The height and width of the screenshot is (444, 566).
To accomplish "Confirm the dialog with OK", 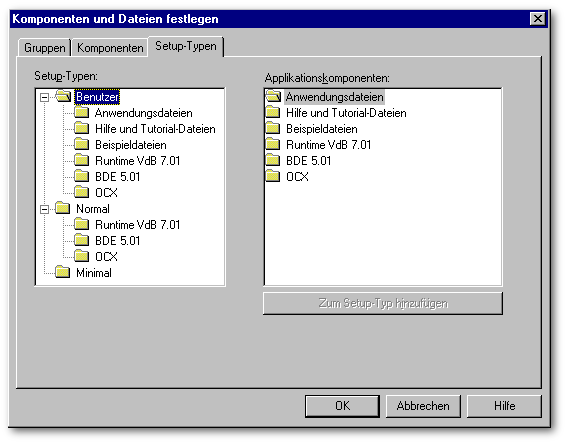I will [342, 406].
